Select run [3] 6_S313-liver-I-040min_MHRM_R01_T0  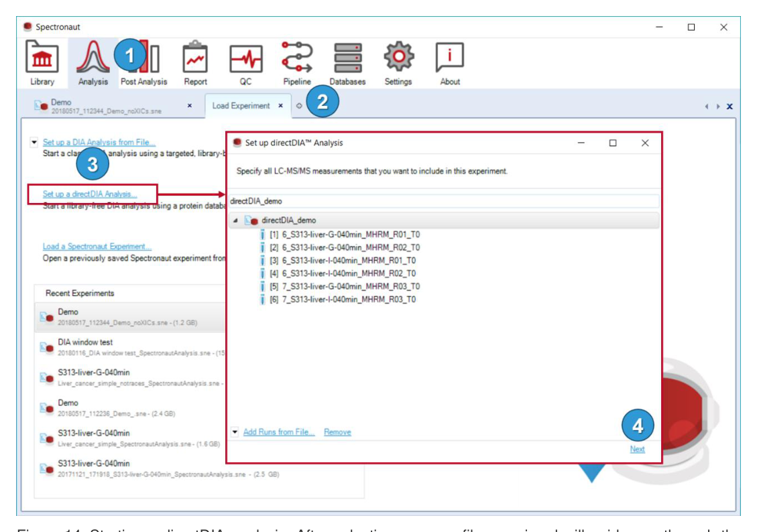click(x=338, y=261)
